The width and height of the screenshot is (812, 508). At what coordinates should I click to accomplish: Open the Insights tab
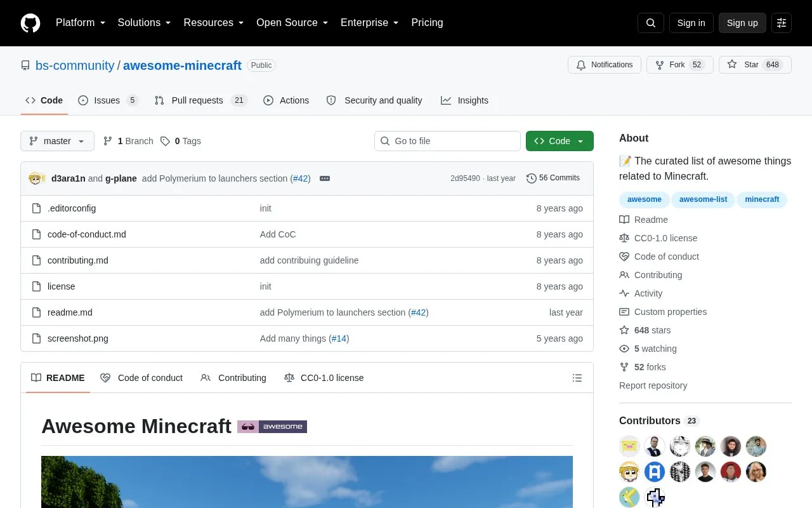[465, 100]
